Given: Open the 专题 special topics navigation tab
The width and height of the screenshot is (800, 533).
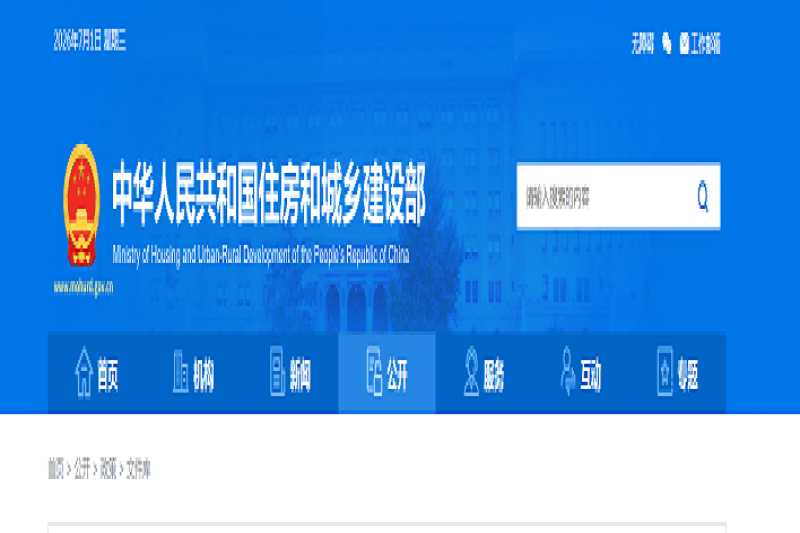Looking at the screenshot, I should [x=678, y=373].
